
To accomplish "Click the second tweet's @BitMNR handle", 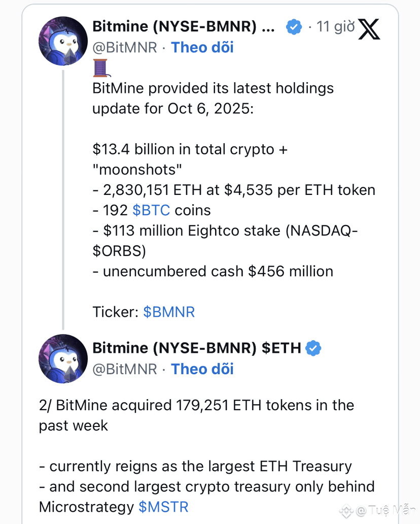I will 125,369.
